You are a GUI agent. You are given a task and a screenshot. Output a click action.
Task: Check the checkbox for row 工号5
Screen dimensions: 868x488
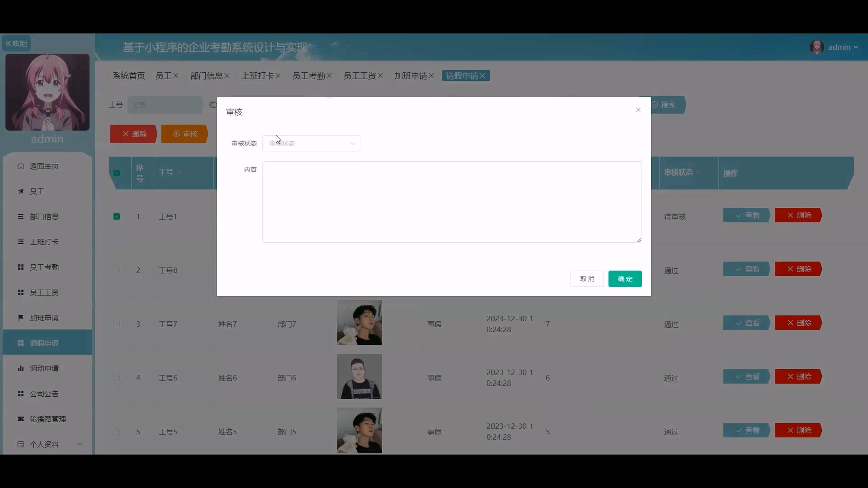click(116, 432)
